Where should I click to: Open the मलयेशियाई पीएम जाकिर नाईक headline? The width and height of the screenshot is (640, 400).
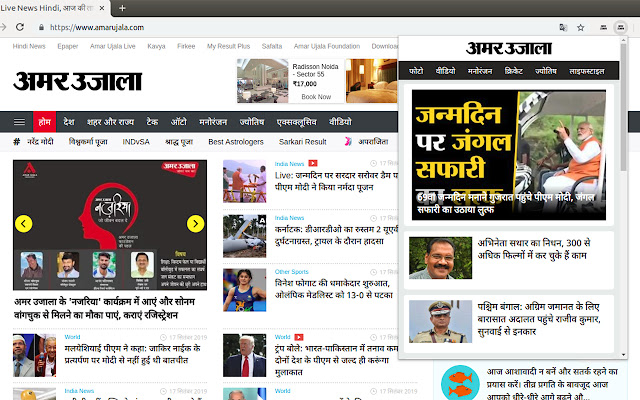133,354
